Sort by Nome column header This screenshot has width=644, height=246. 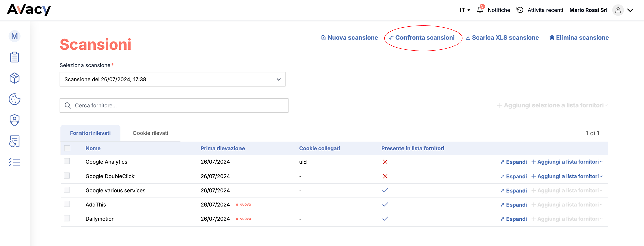93,148
